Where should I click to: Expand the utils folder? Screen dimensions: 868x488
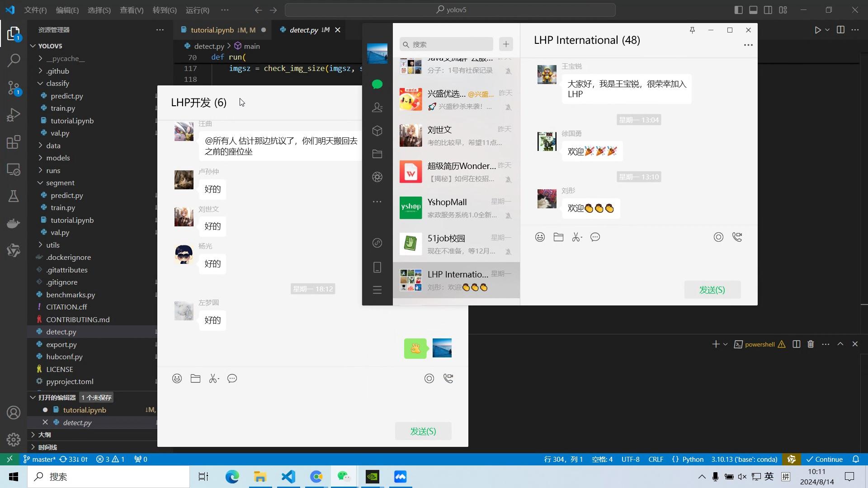[x=40, y=245]
